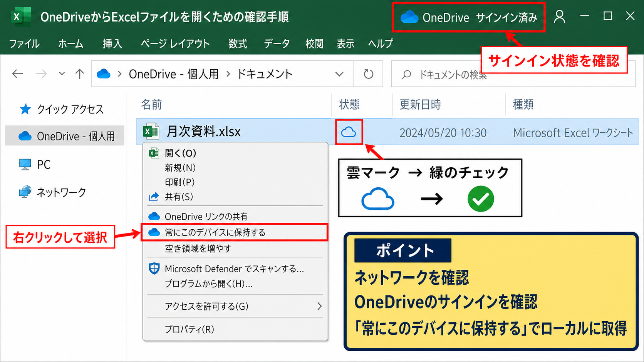Click the search magnifier icon
Image resolution: width=644 pixels, height=362 pixels.
click(x=406, y=74)
